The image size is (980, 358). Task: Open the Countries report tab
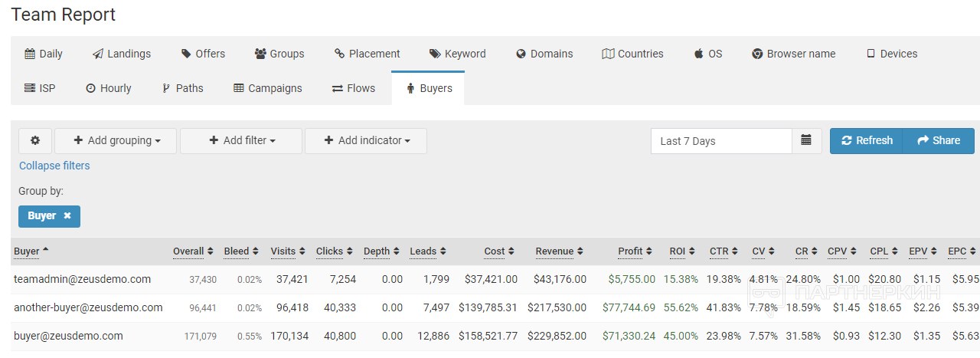point(632,54)
